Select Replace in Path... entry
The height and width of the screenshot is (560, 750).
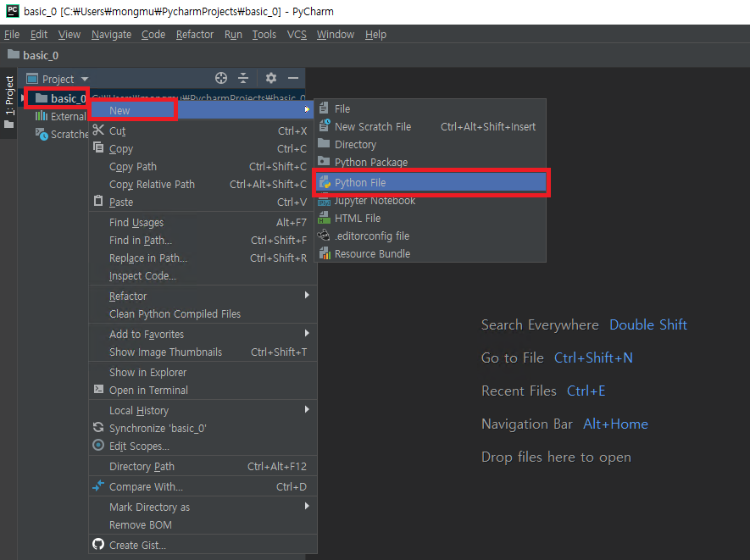pyautogui.click(x=203, y=258)
